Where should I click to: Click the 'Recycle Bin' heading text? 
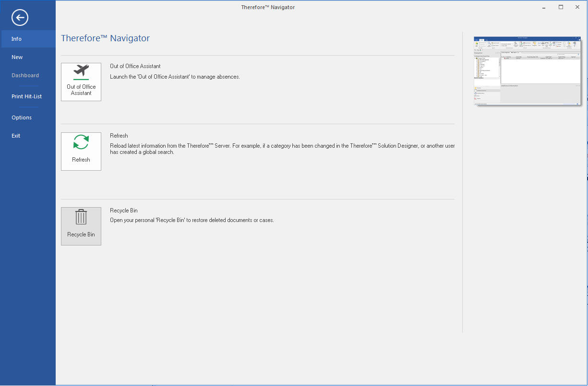tap(123, 210)
